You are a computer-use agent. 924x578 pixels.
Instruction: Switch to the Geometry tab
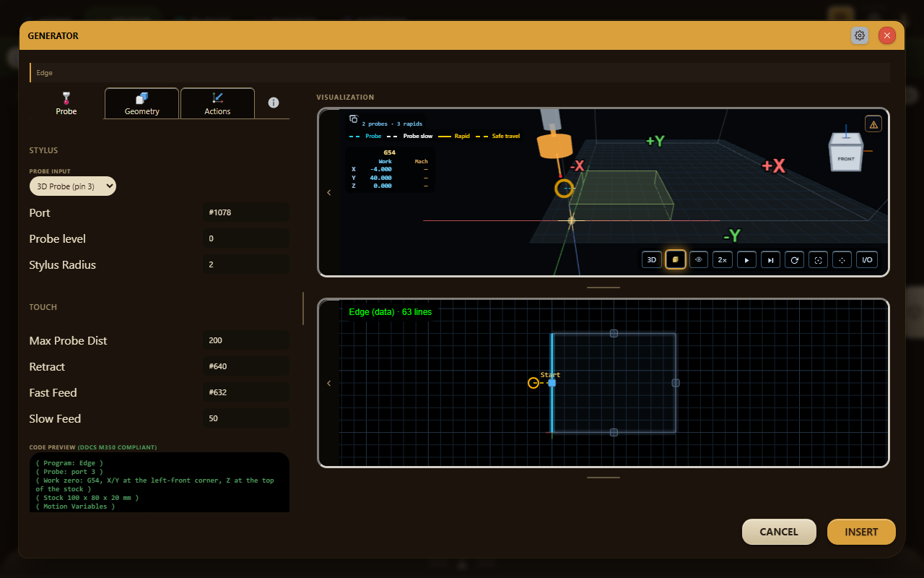(142, 103)
